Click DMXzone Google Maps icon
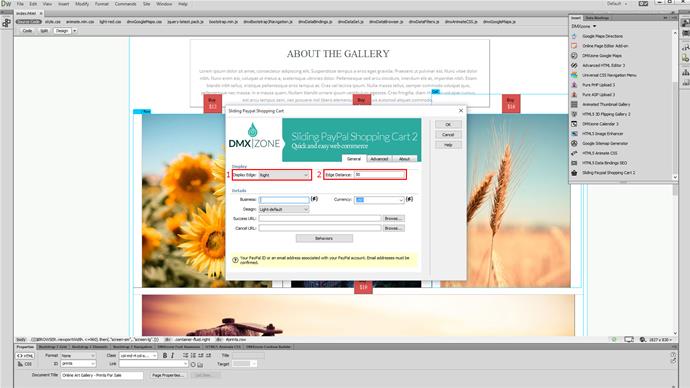This screenshot has width=690, height=388. pyautogui.click(x=574, y=55)
